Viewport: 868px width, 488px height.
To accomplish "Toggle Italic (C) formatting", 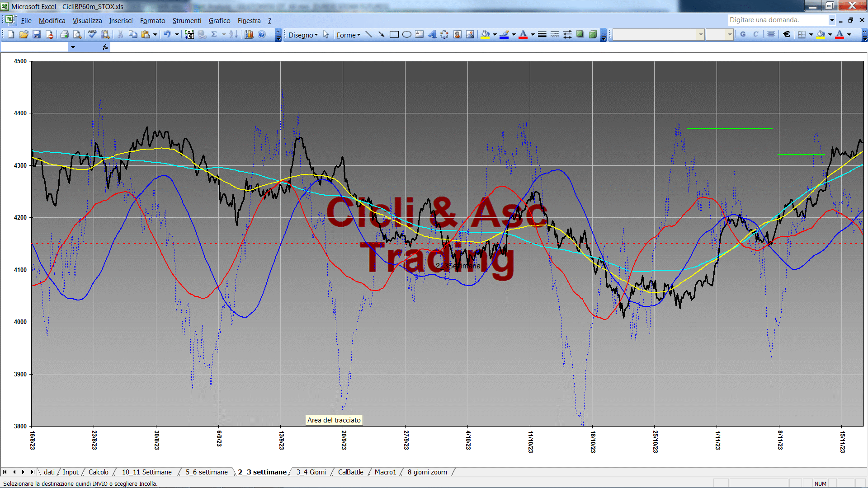I will coord(755,34).
